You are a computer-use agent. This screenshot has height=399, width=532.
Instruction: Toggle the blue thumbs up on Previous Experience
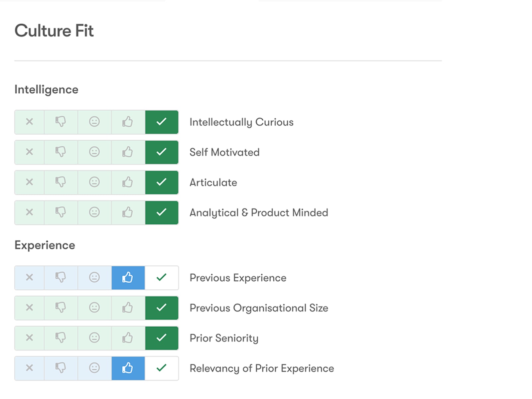click(x=128, y=278)
